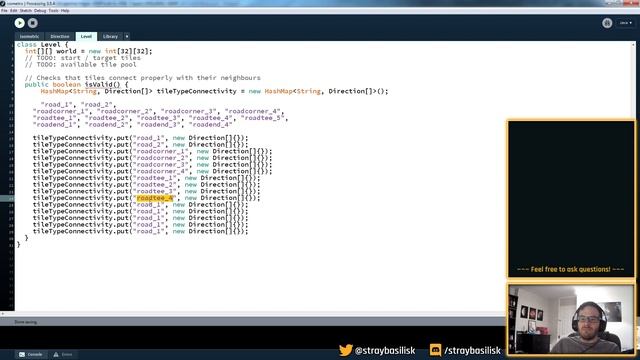This screenshot has width=640, height=360.
Task: Click the "TODO: available tile pool" comment
Action: [x=80, y=64]
